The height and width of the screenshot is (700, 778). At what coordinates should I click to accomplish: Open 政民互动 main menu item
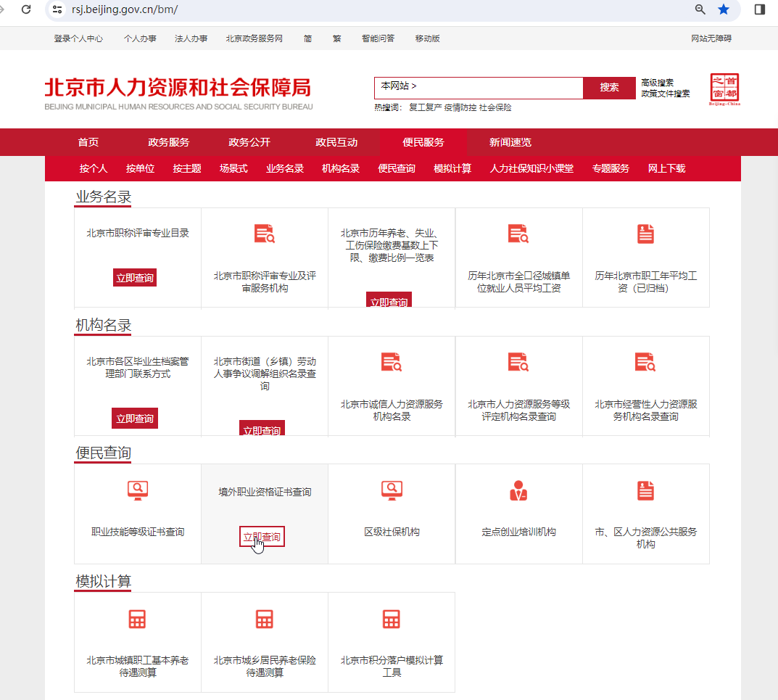[336, 142]
